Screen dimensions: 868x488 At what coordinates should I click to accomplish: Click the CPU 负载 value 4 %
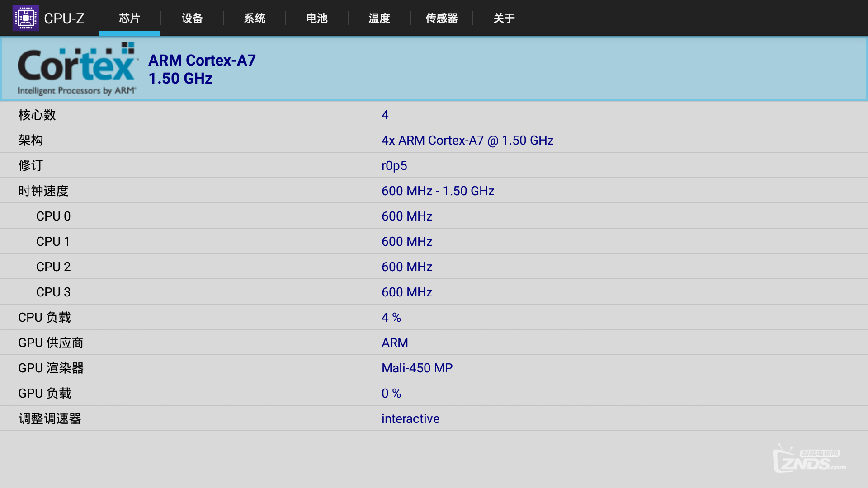392,317
